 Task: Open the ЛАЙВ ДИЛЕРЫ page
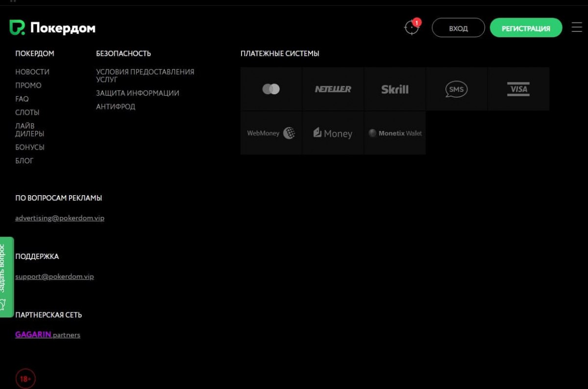(x=29, y=130)
